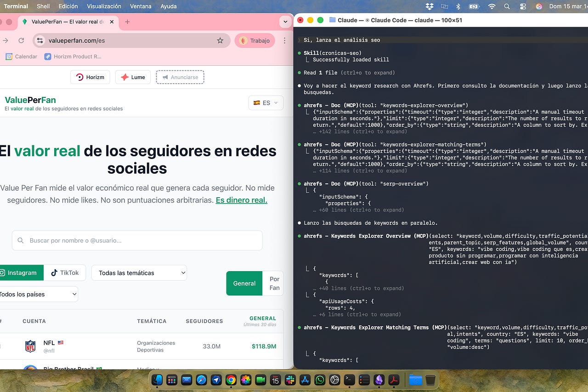Open a new Chrome tab

coord(127,22)
